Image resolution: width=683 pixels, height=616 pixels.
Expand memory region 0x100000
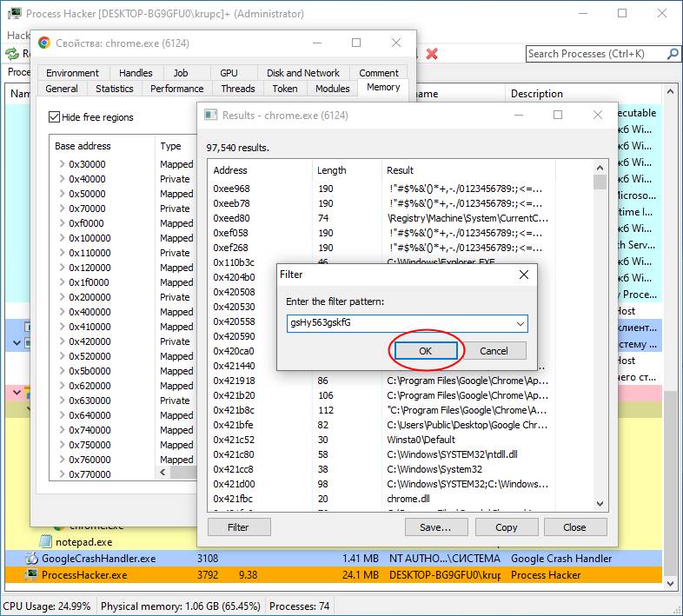62,238
